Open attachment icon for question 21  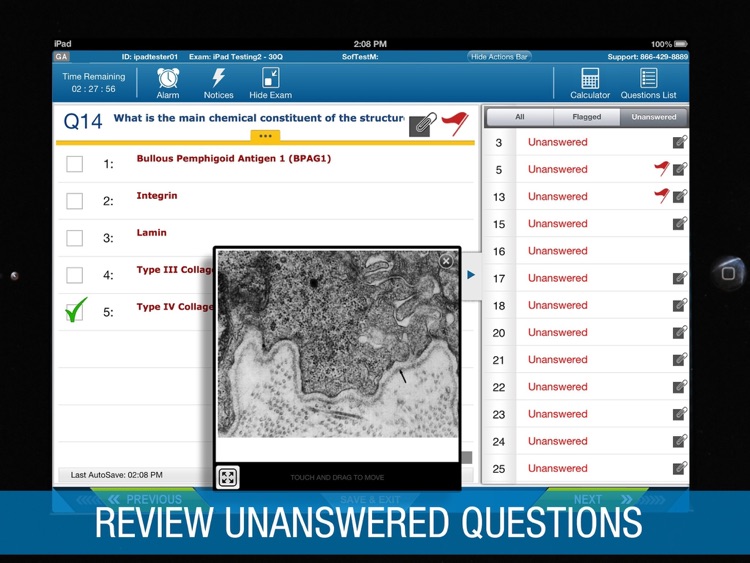(680, 360)
